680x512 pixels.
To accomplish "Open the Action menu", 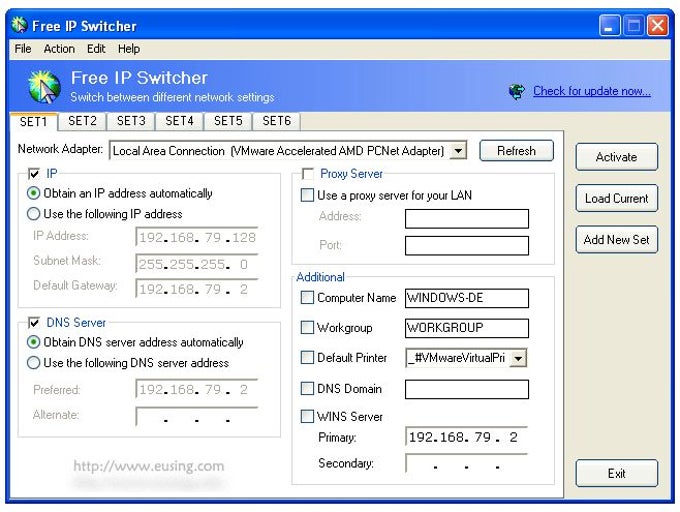I will 59,49.
